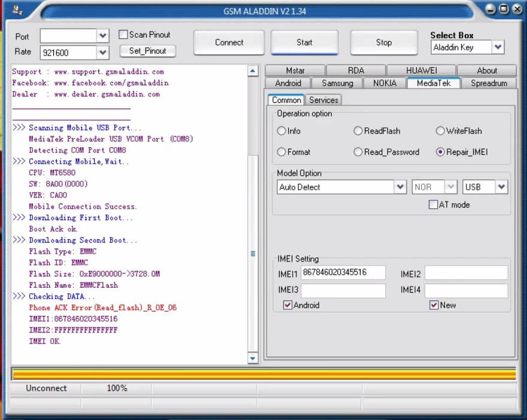Select the ReadFlash operation
527x420 pixels.
point(358,131)
